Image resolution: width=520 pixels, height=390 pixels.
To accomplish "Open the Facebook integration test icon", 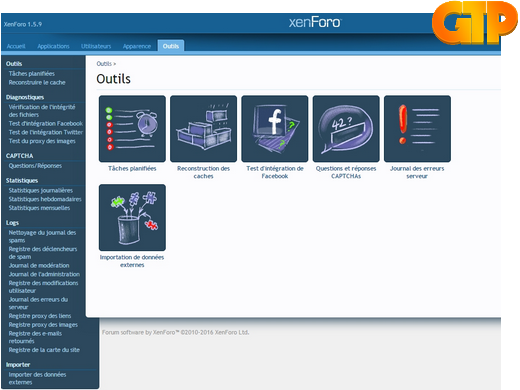I will (275, 129).
